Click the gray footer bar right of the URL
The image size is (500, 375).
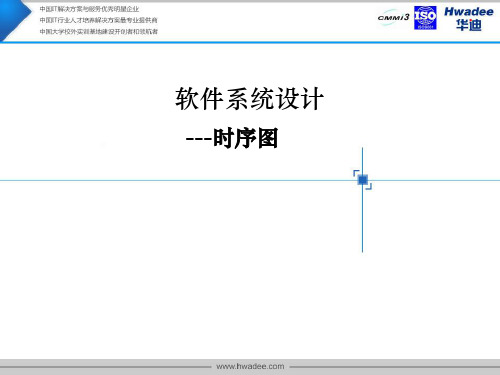pyautogui.click(x=395, y=367)
